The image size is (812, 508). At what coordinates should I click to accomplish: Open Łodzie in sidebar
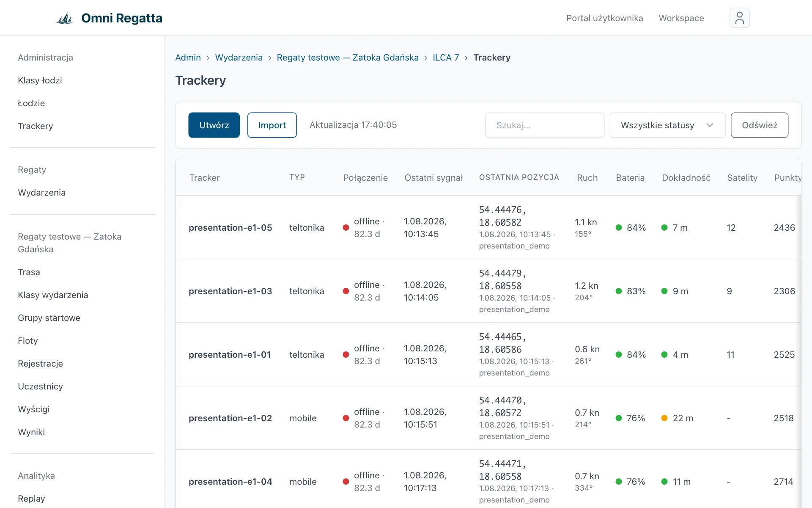[x=31, y=103]
